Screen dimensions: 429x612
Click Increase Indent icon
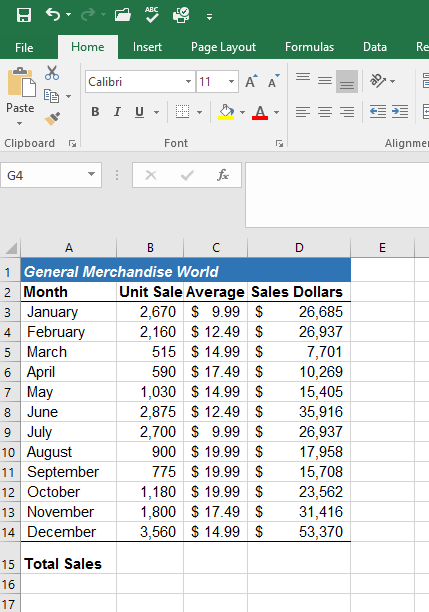(x=400, y=112)
